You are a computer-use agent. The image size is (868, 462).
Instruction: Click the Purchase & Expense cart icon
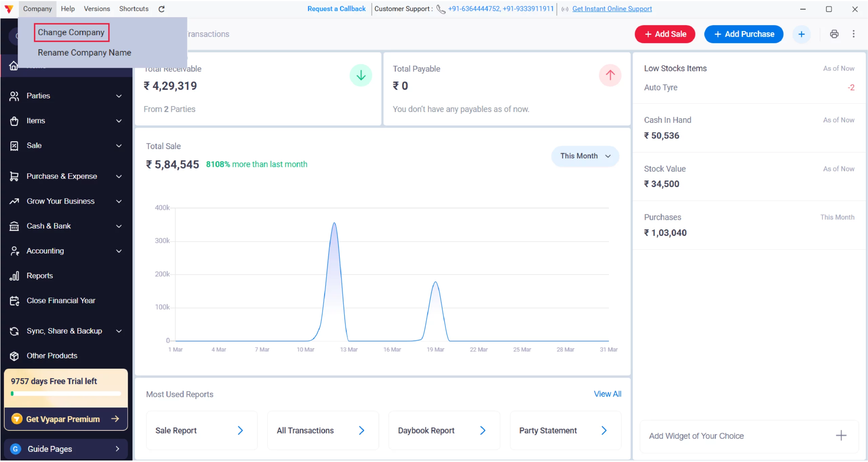[x=14, y=176]
